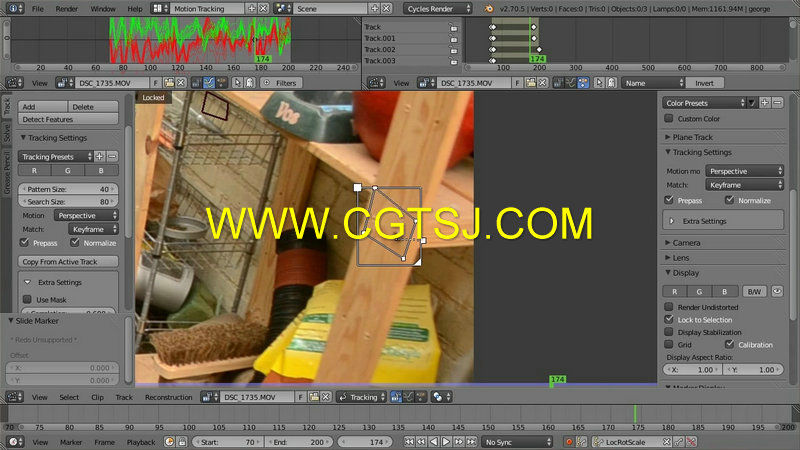Image resolution: width=800 pixels, height=450 pixels.
Task: Open left Motion model Perspective dropdown
Action: click(87, 215)
